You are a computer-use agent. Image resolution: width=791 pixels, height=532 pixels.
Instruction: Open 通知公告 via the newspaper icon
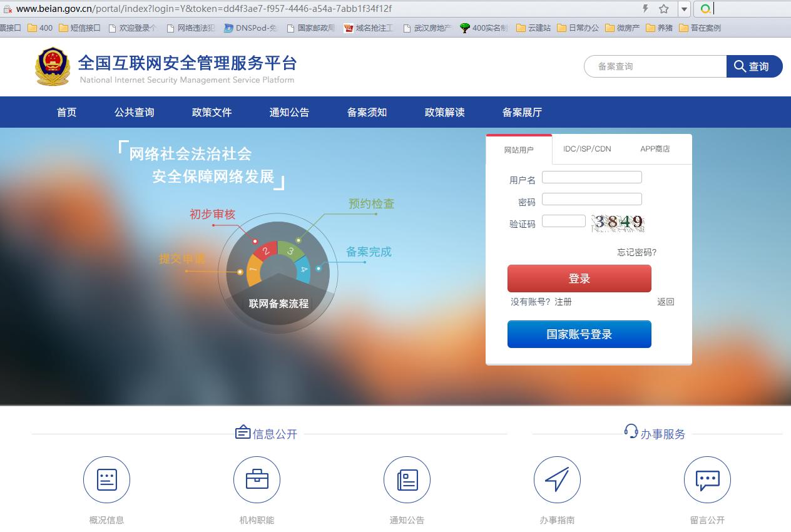pos(407,479)
